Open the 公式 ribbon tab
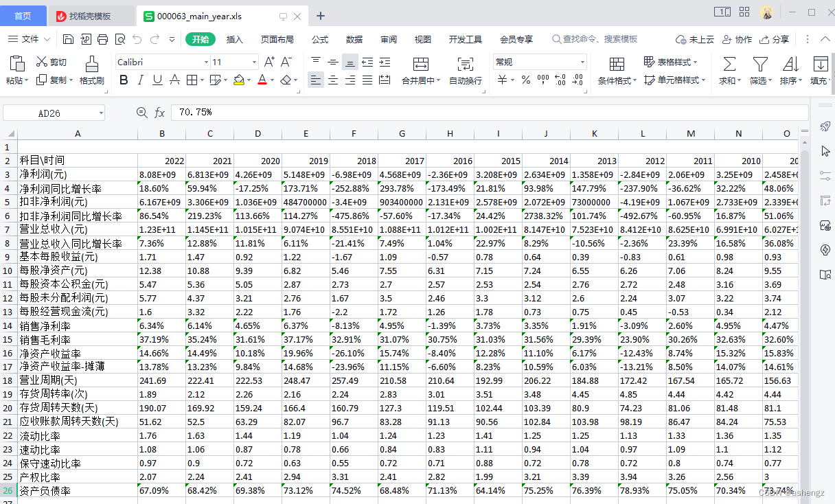 pos(319,39)
